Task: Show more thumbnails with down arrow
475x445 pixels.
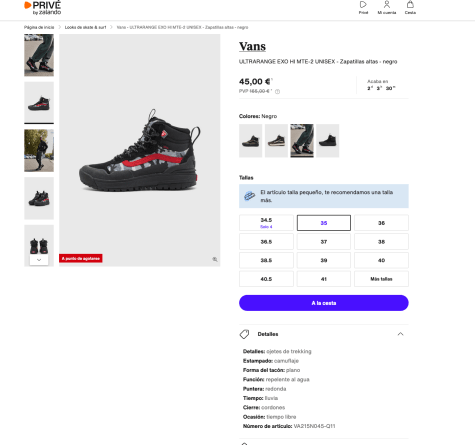Action: coord(39,260)
